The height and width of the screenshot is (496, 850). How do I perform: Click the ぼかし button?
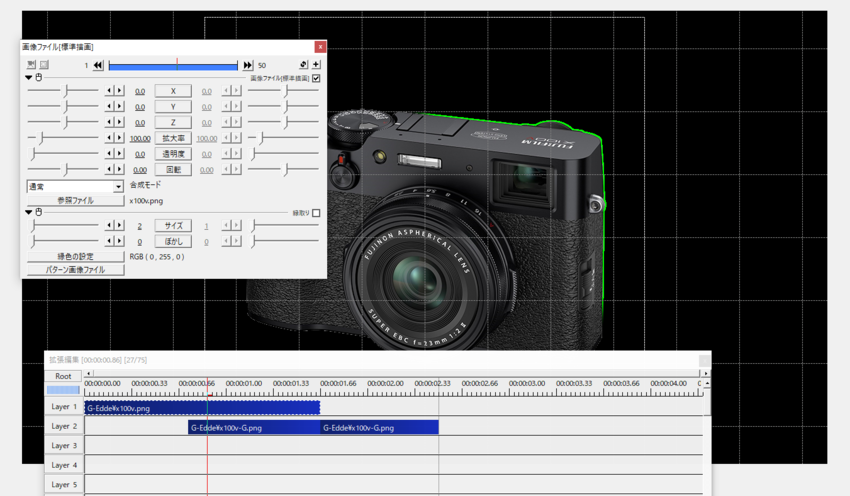pyautogui.click(x=173, y=241)
